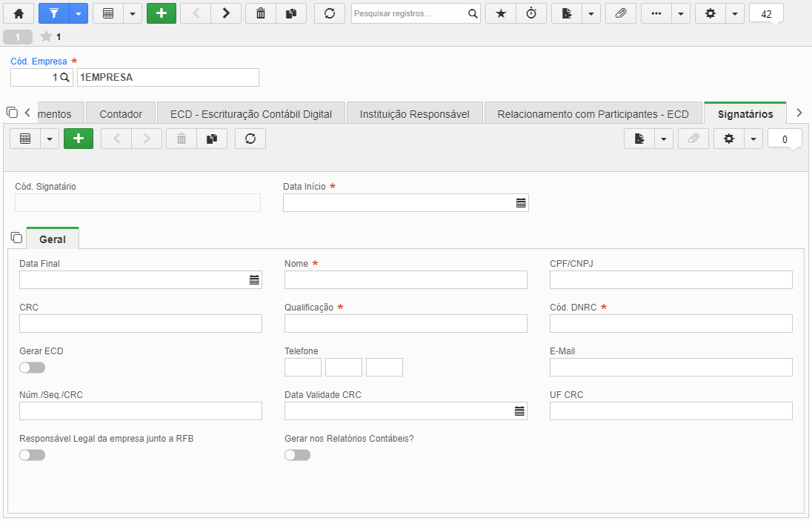Open calendar picker for Data Início
812x521 pixels.
coord(521,203)
